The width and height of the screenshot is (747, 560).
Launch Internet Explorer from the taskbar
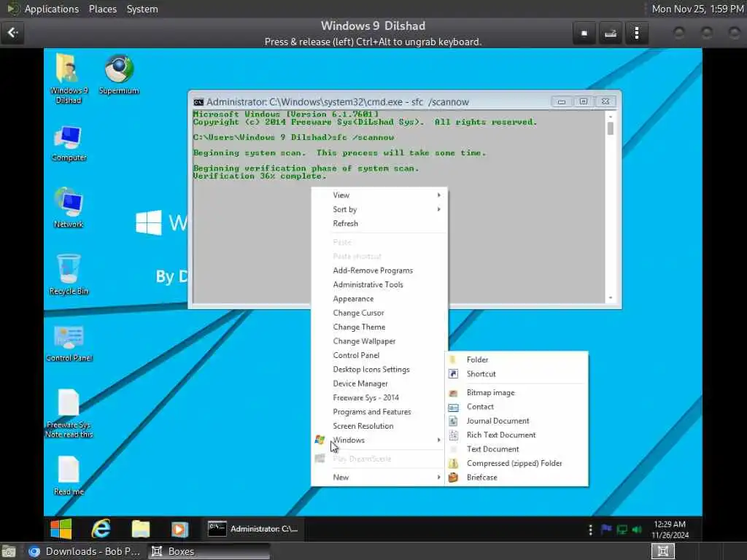point(101,529)
